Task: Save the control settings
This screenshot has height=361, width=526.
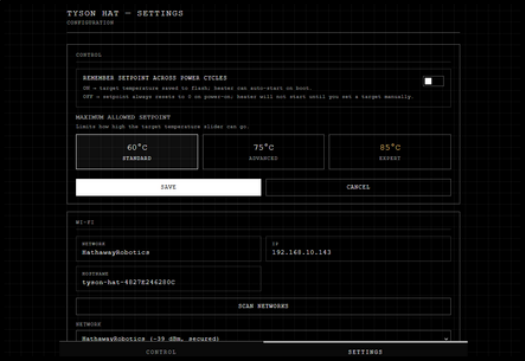Action: pyautogui.click(x=168, y=187)
